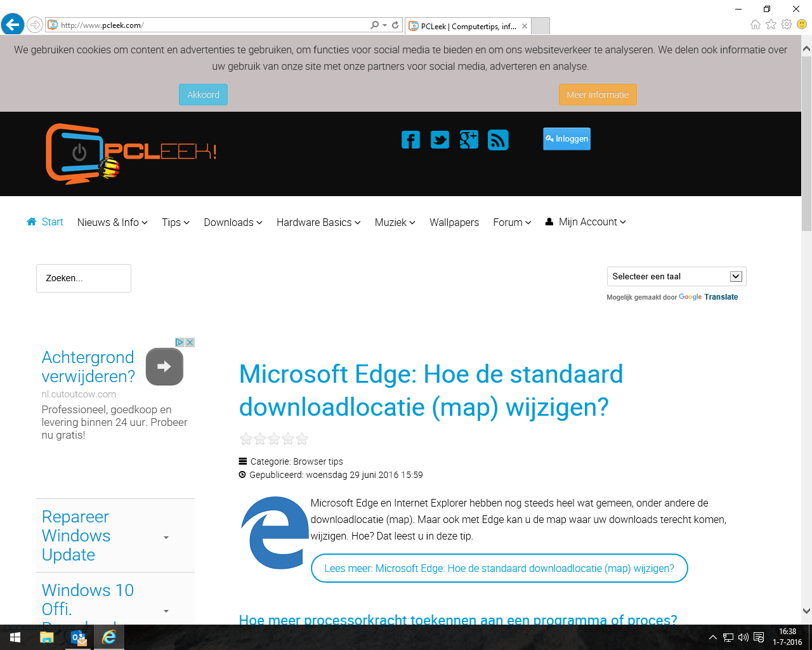This screenshot has width=812, height=650.
Task: Expand the Tips menu
Action: (x=176, y=222)
